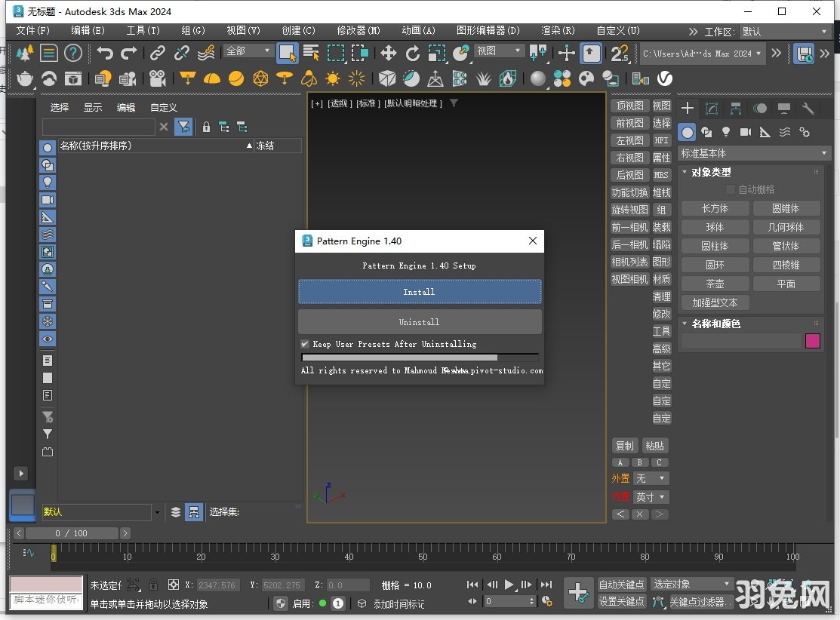Activate the Select and Rotate tool
The height and width of the screenshot is (620, 840).
coord(412,54)
